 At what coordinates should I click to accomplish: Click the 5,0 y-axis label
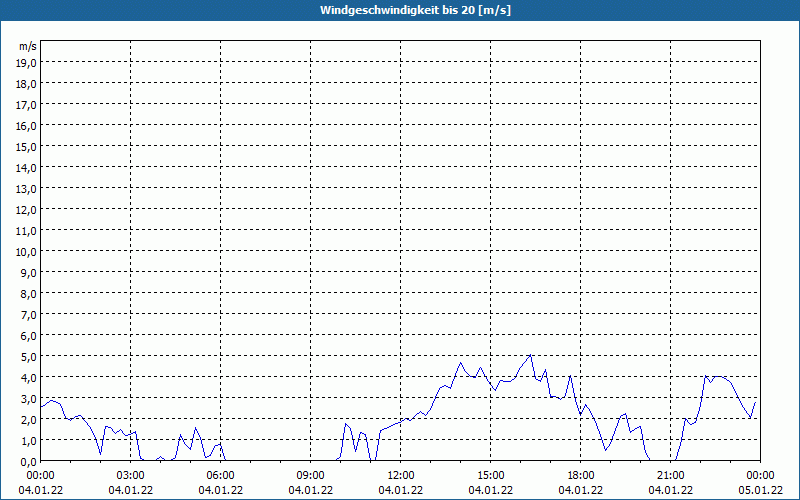(28, 356)
